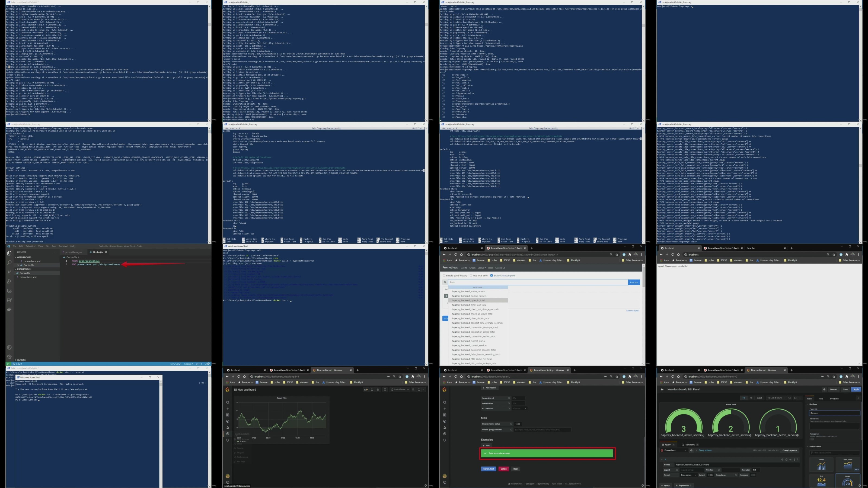Delete query A with the trash icon
868x488 pixels.
pyautogui.click(x=794, y=460)
